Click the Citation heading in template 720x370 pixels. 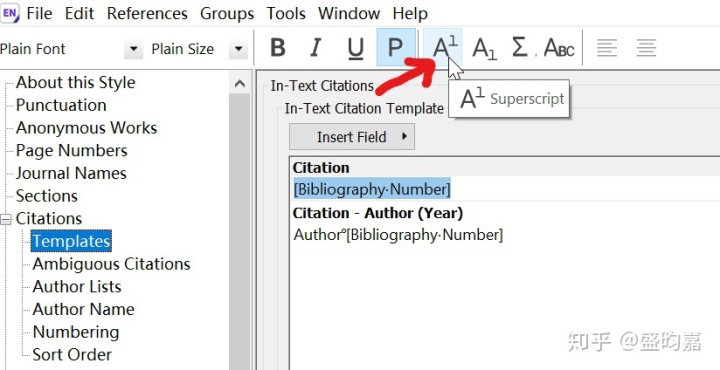(x=321, y=168)
